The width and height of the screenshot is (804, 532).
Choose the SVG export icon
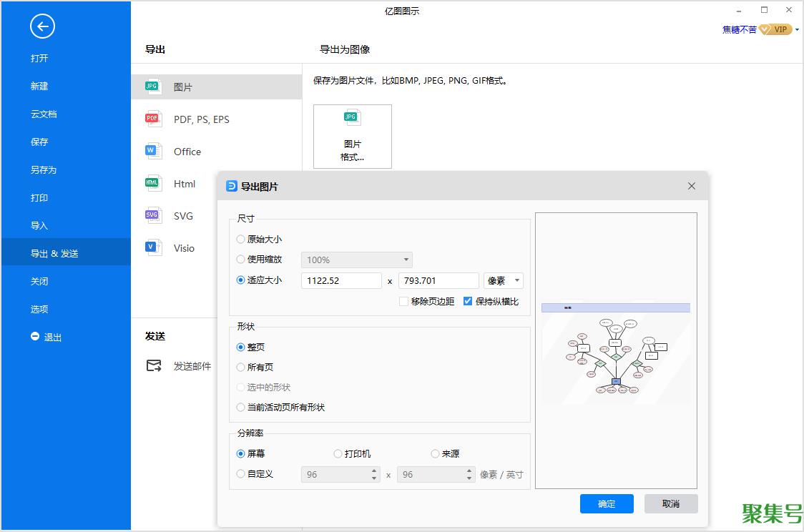[x=152, y=215]
